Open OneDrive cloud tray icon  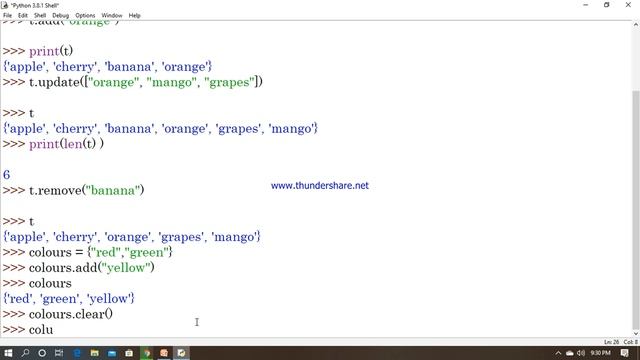tap(569, 353)
